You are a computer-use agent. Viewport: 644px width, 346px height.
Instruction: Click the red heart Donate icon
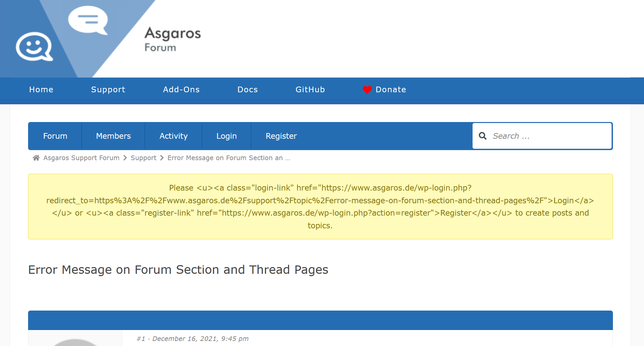coord(367,90)
